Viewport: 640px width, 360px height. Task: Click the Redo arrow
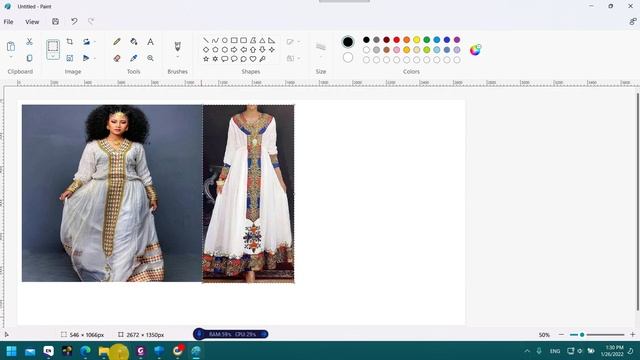coord(91,22)
